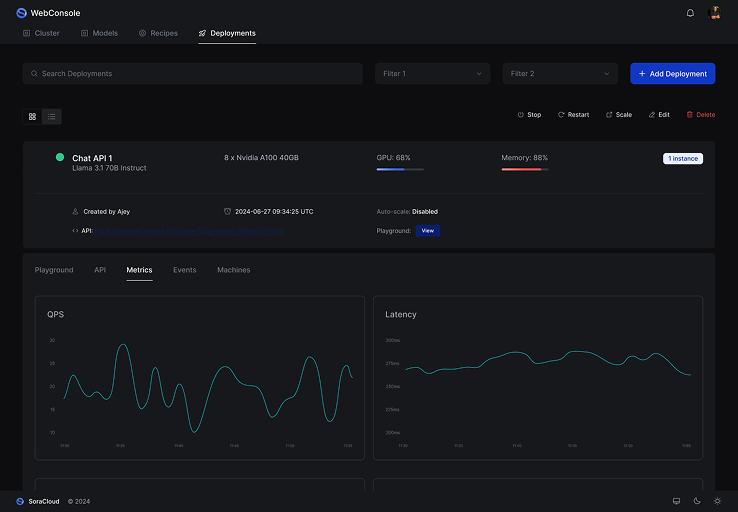The image size is (738, 512).
Task: Open the Playground sub-tab
Action: (x=54, y=270)
